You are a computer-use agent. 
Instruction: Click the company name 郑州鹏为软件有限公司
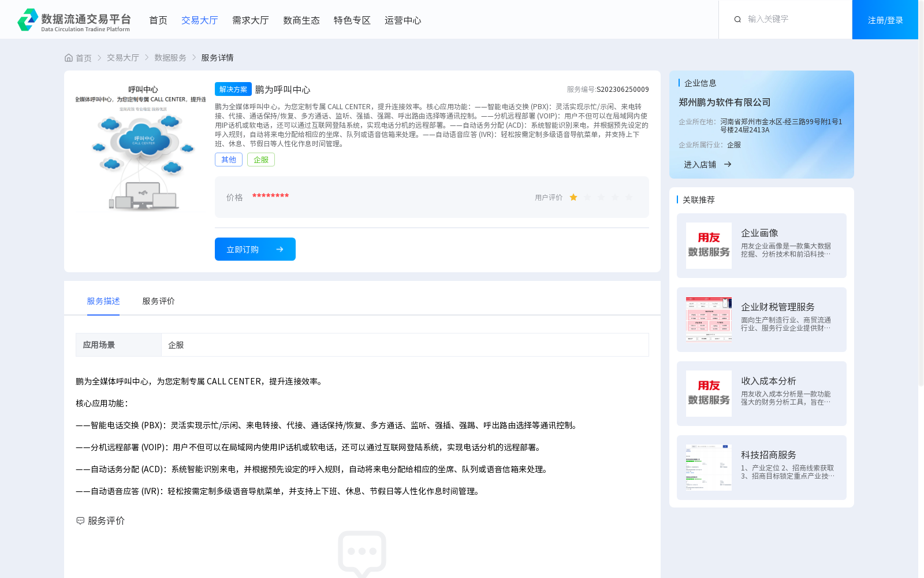725,102
